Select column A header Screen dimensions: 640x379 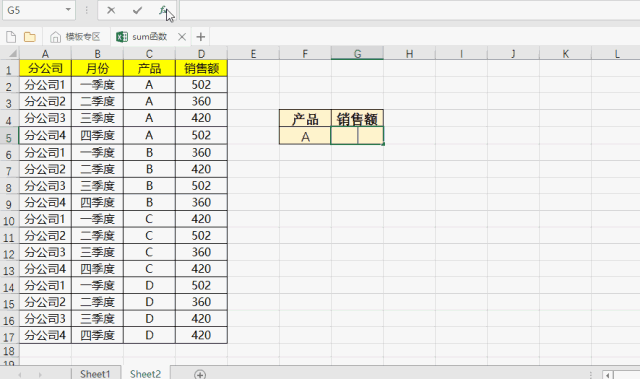(45, 54)
